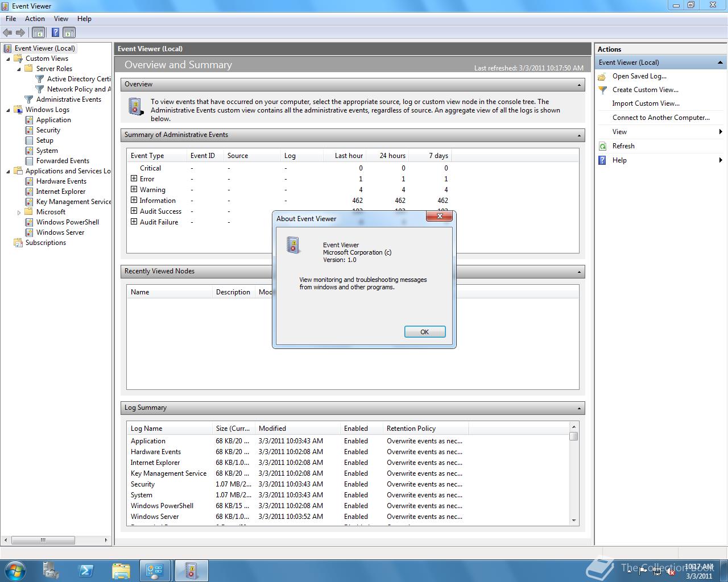Collapse the Server Roles tree node
Screen dimensions: 728x582
[19, 69]
